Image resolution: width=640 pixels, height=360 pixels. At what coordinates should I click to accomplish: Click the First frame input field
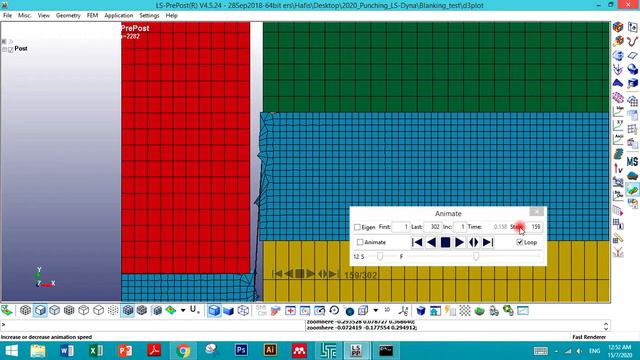tap(401, 227)
